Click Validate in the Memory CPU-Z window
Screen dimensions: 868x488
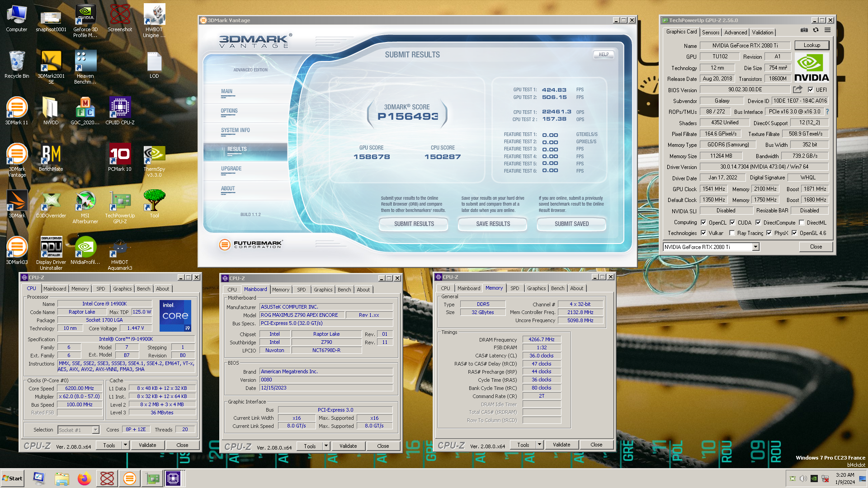561,445
